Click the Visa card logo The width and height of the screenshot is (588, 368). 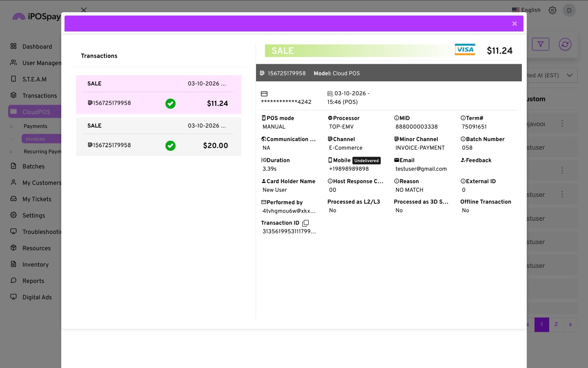[465, 50]
